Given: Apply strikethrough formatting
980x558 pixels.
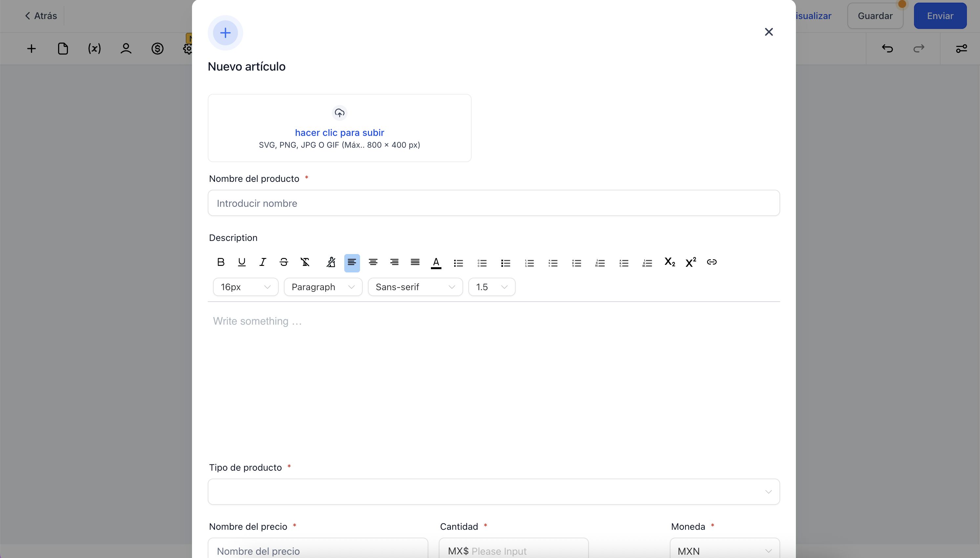Looking at the screenshot, I should click(284, 262).
